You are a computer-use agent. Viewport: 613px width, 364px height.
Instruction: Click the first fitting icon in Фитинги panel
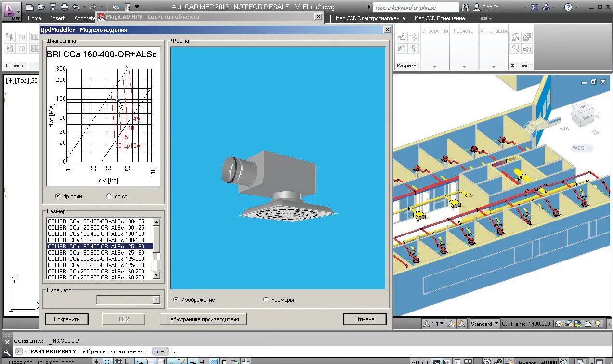click(515, 38)
